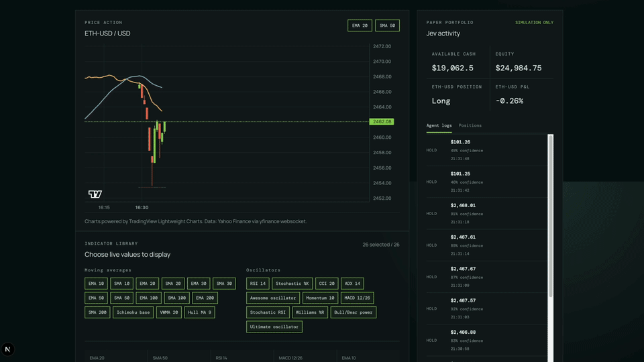The width and height of the screenshot is (644, 362).
Task: Click the -0.26% P&L value
Action: click(509, 101)
